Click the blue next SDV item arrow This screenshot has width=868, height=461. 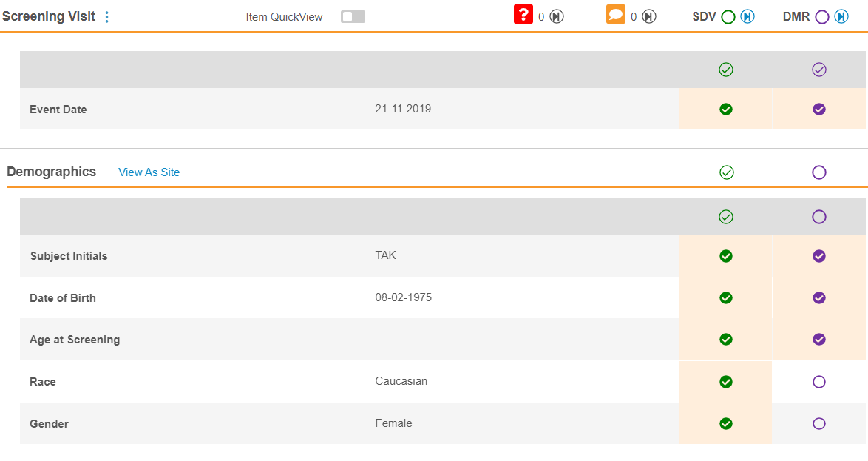(x=747, y=16)
